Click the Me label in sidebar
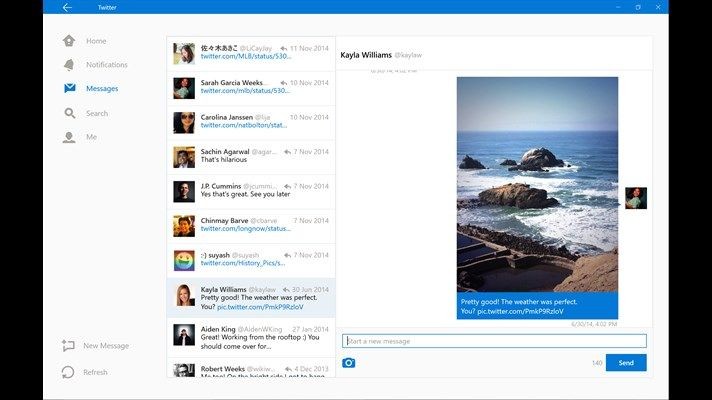 pos(91,137)
